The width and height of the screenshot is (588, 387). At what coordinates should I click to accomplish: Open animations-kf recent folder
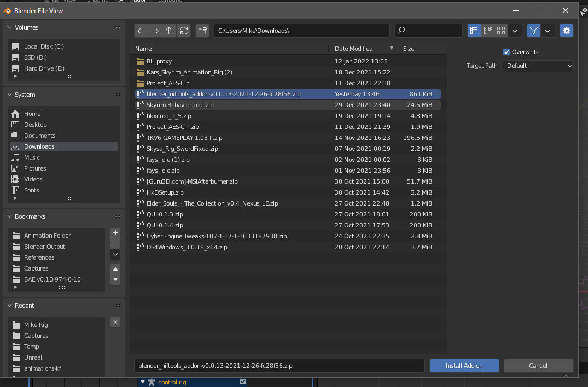pos(56,368)
